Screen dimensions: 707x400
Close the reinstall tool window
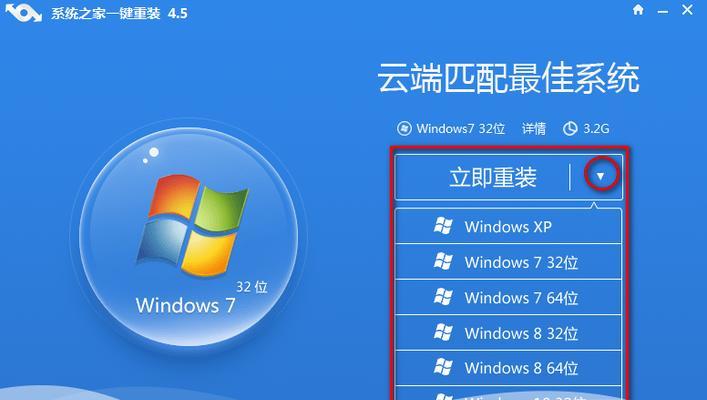coord(688,9)
